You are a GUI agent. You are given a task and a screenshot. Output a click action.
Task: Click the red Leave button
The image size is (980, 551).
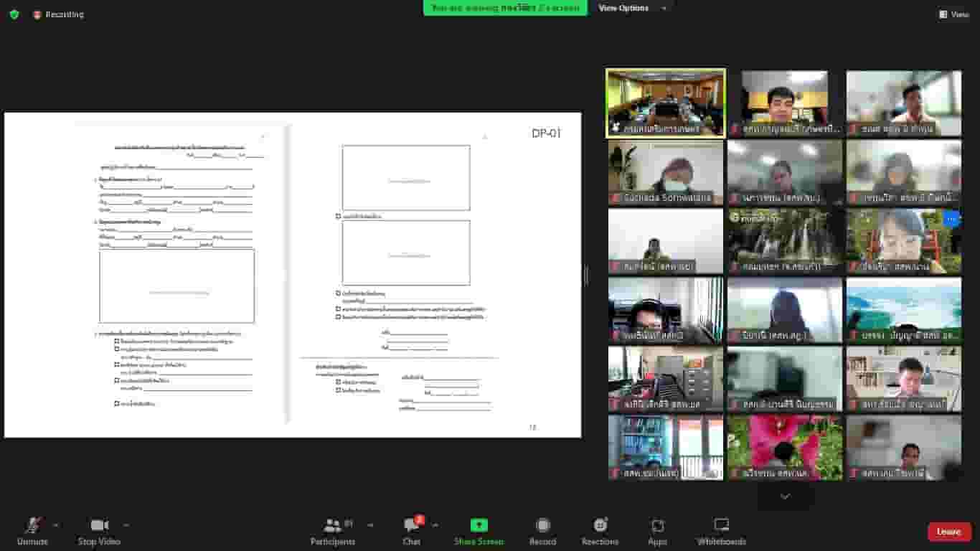pos(948,532)
